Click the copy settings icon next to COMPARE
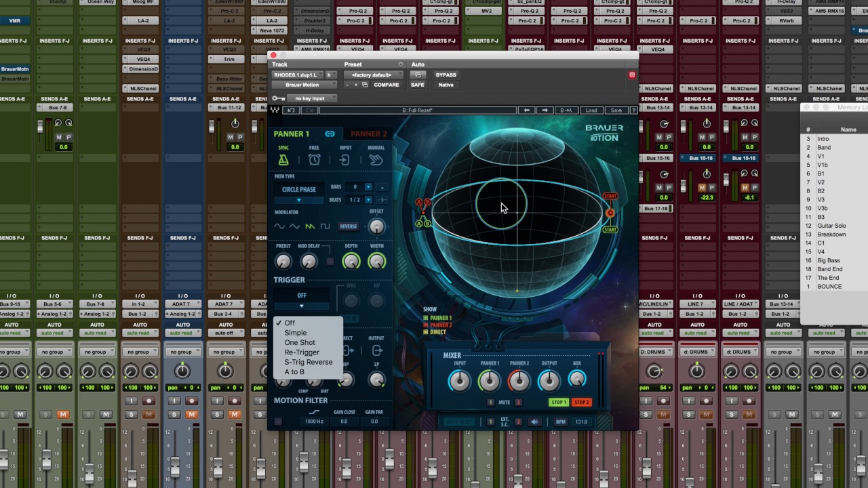Image resolution: width=868 pixels, height=488 pixels. tap(365, 85)
